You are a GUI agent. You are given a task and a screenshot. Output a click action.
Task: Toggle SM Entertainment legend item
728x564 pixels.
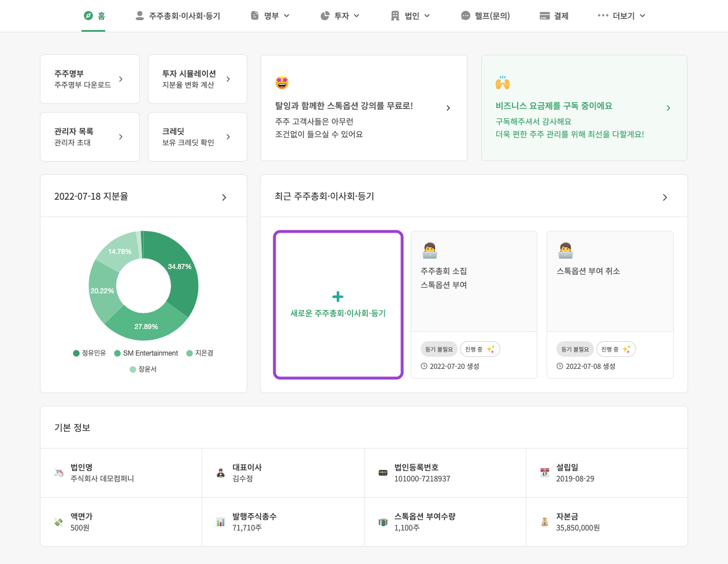tap(146, 353)
